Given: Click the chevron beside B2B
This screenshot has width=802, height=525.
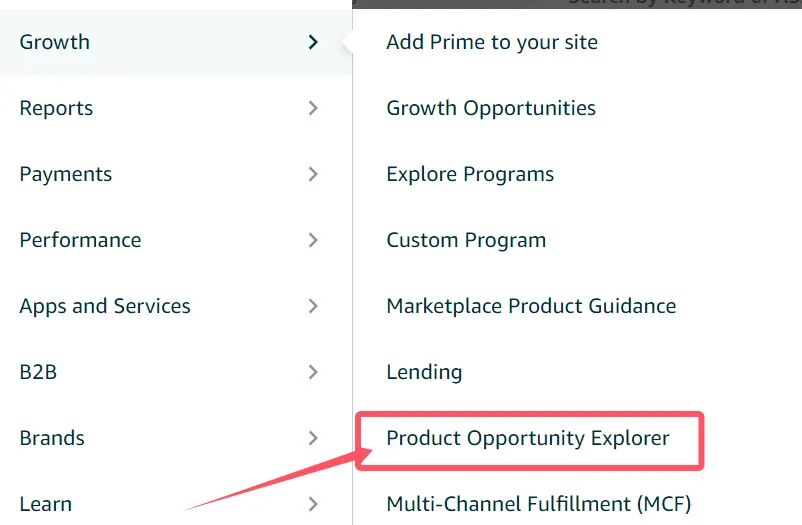Looking at the screenshot, I should point(313,372).
